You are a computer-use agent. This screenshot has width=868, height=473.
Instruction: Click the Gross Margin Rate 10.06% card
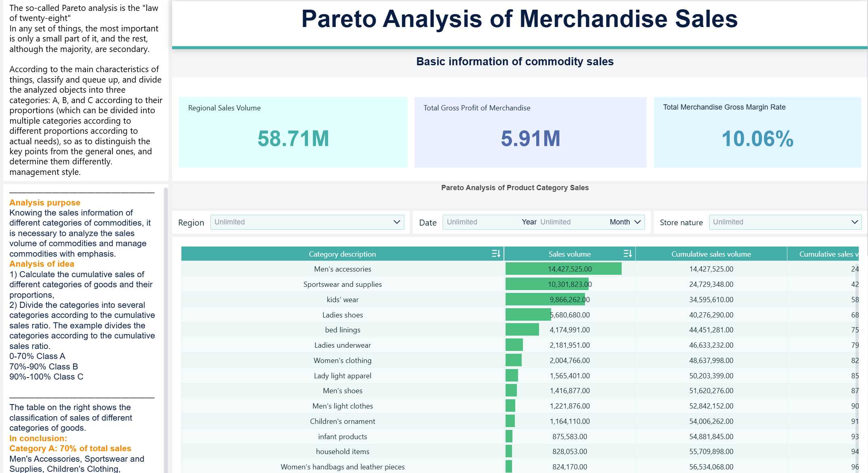[x=757, y=132]
